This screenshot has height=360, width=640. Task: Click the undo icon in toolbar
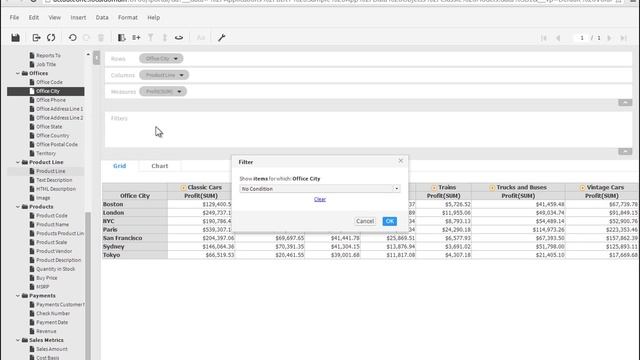pos(73,38)
